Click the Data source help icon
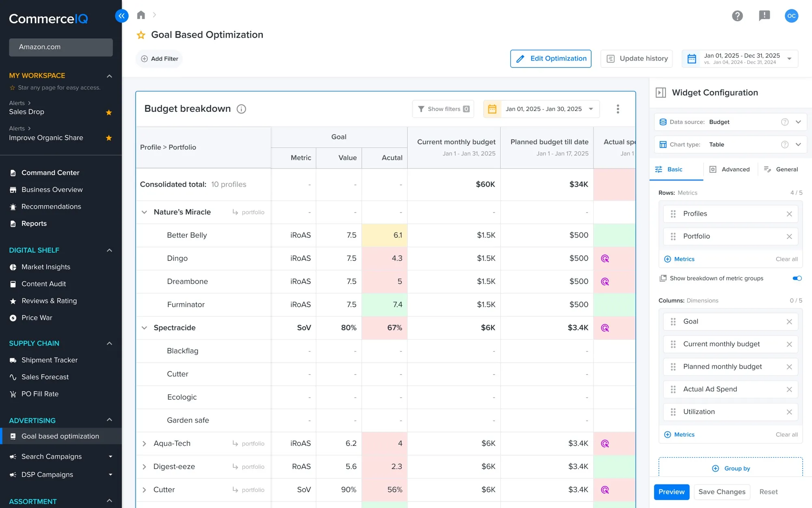812x508 pixels. click(x=785, y=122)
